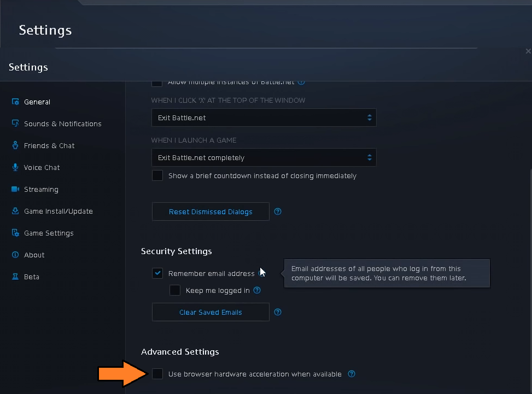
Task: Click the Beta flask icon
Action: [15, 277]
